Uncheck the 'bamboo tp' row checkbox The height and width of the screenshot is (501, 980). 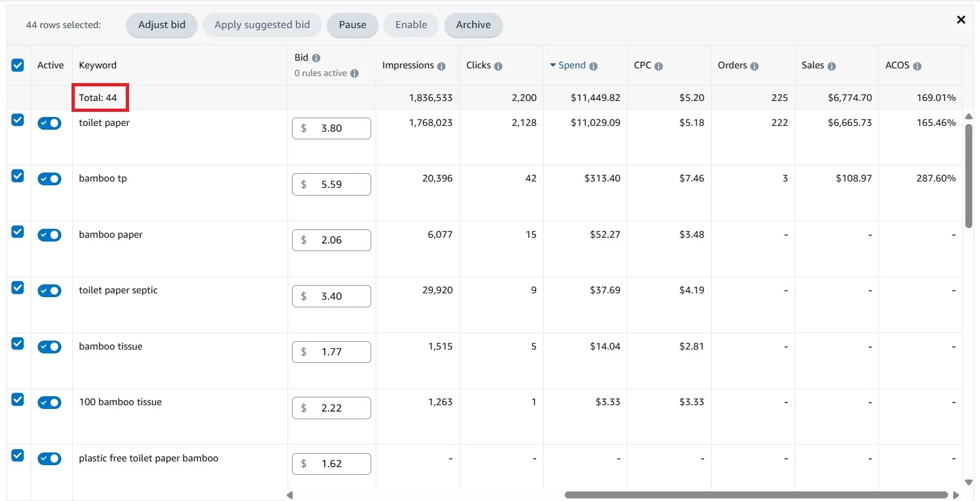point(18,176)
